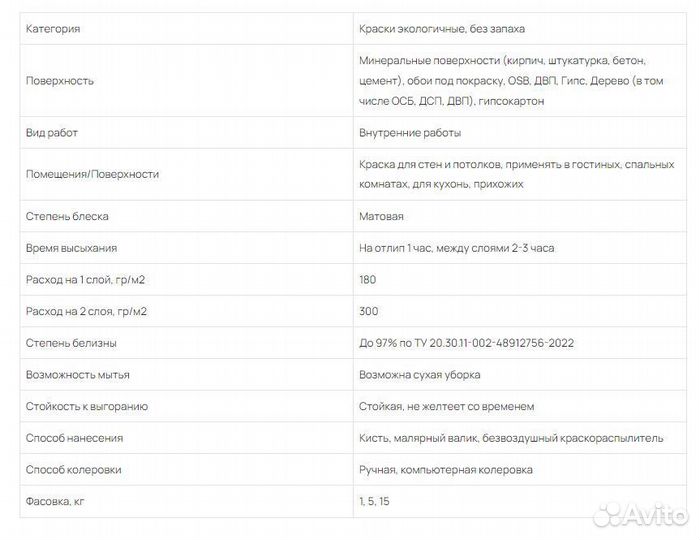Image resolution: width=700 pixels, height=540 pixels.
Task: Select the "Ручная, компьютерная колеровка" value
Action: [445, 470]
